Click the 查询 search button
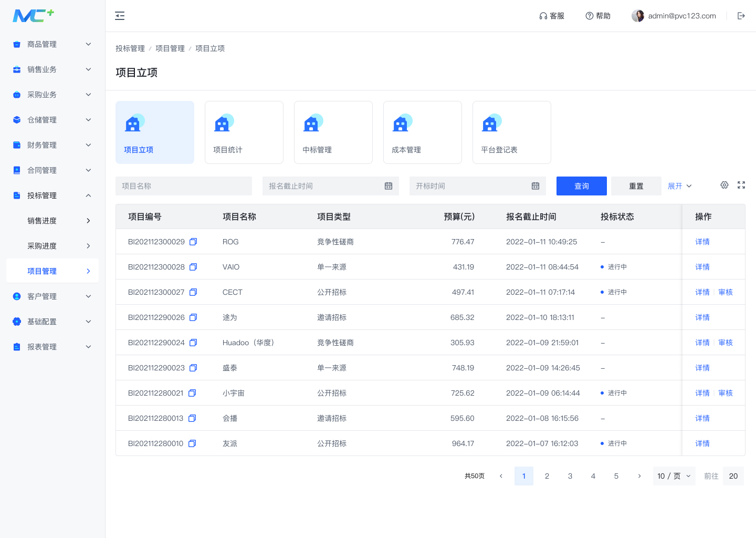This screenshot has height=538, width=756. click(582, 186)
